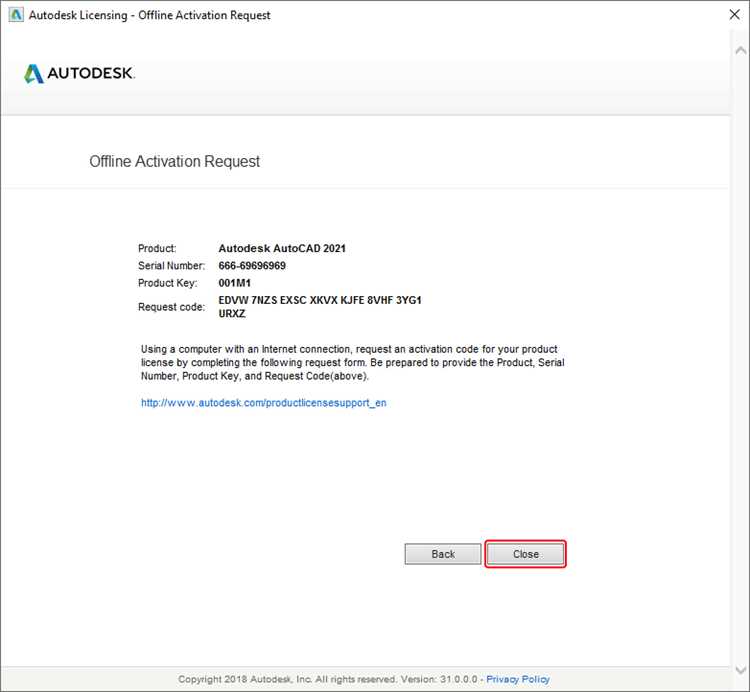Click the window title bar text
The image size is (750, 692).
click(x=149, y=15)
